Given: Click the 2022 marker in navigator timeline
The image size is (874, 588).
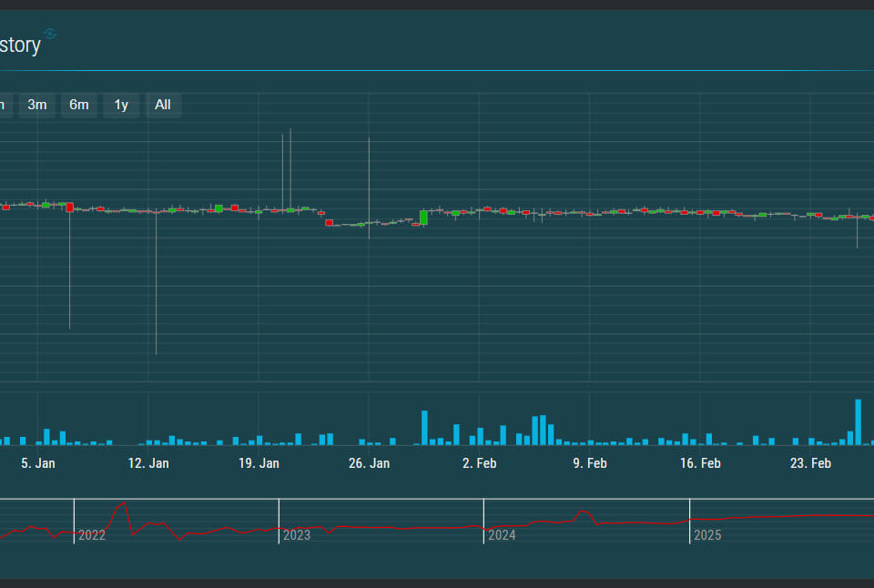Looking at the screenshot, I should point(91,535).
